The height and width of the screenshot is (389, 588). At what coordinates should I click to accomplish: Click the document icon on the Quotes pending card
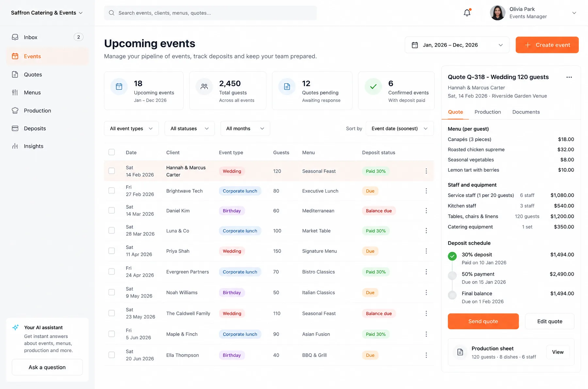point(287,86)
